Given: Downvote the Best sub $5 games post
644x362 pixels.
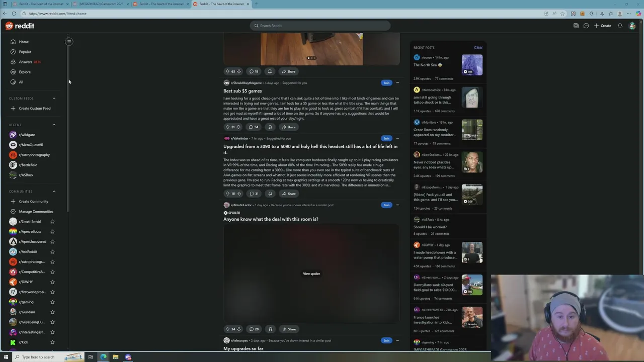Looking at the screenshot, I should (238, 127).
